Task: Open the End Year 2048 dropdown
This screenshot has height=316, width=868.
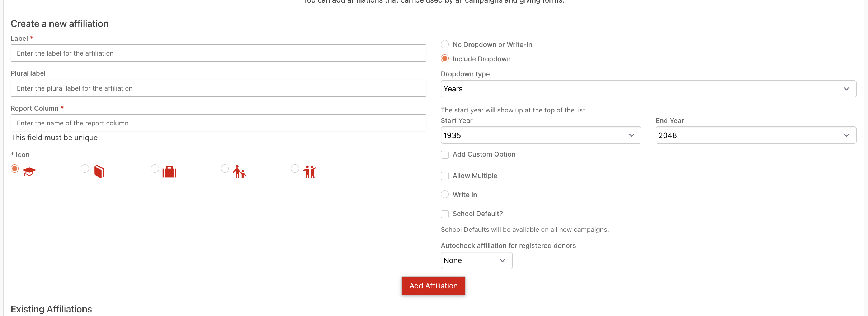Action: pyautogui.click(x=756, y=135)
